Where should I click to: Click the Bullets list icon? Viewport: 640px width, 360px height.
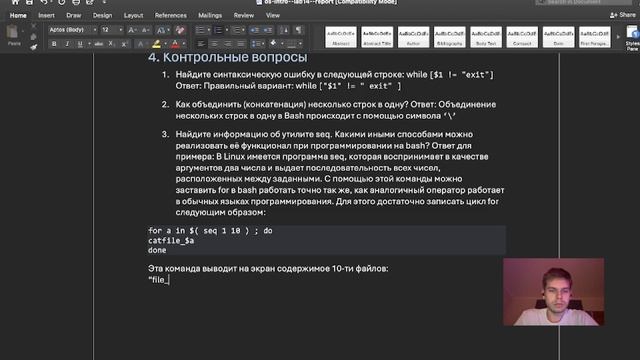pos(200,30)
